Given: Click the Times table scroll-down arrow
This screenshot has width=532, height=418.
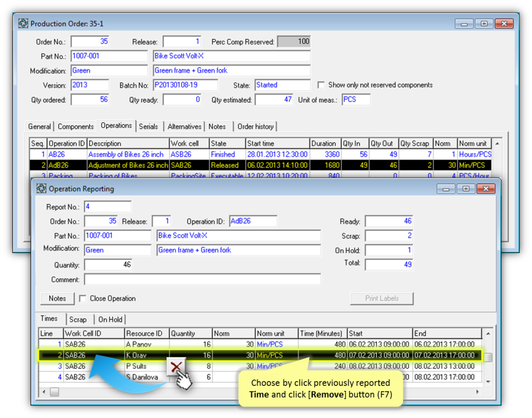Looking at the screenshot, I should [488, 382].
